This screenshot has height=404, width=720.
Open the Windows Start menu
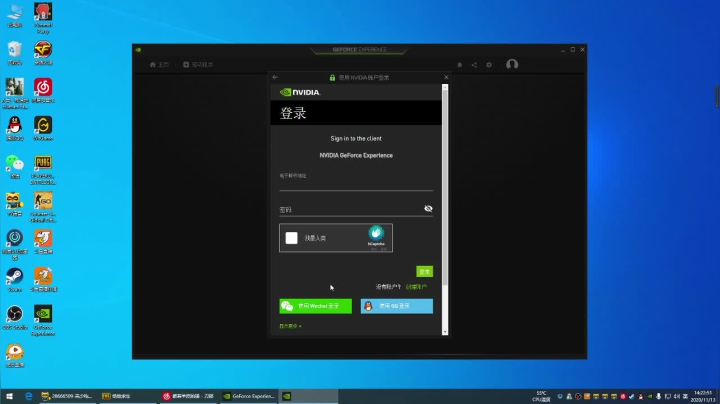9,396
